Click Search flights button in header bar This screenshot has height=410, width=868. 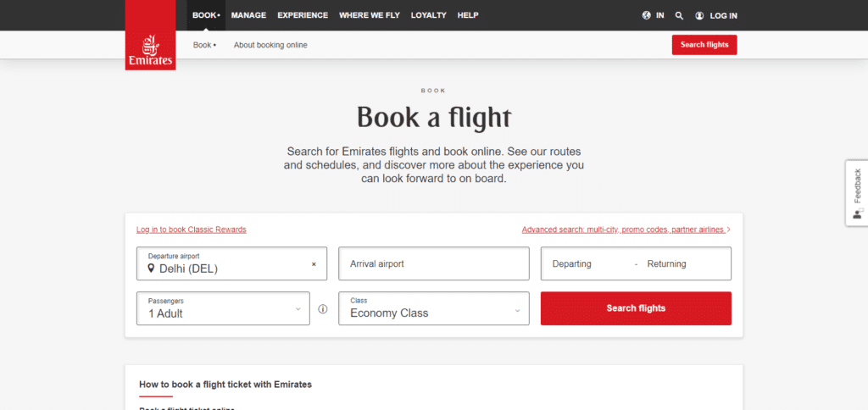pyautogui.click(x=704, y=45)
